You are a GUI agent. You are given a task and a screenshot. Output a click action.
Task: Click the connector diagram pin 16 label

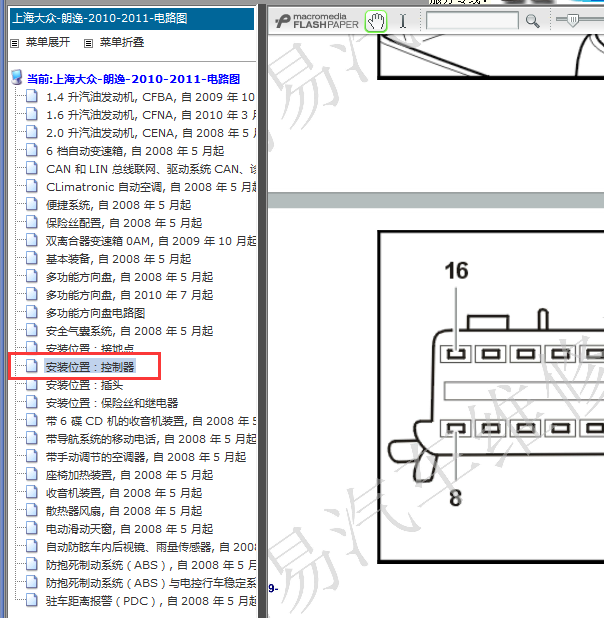coord(457,271)
